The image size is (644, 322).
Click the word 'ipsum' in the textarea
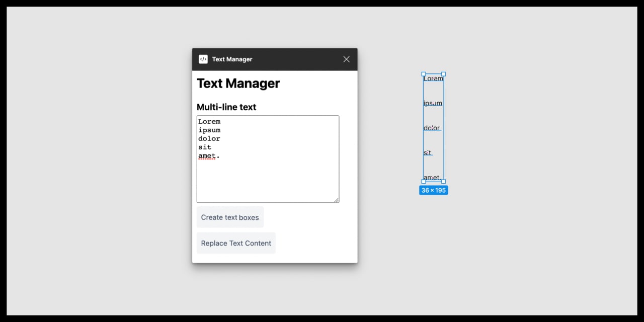(209, 130)
